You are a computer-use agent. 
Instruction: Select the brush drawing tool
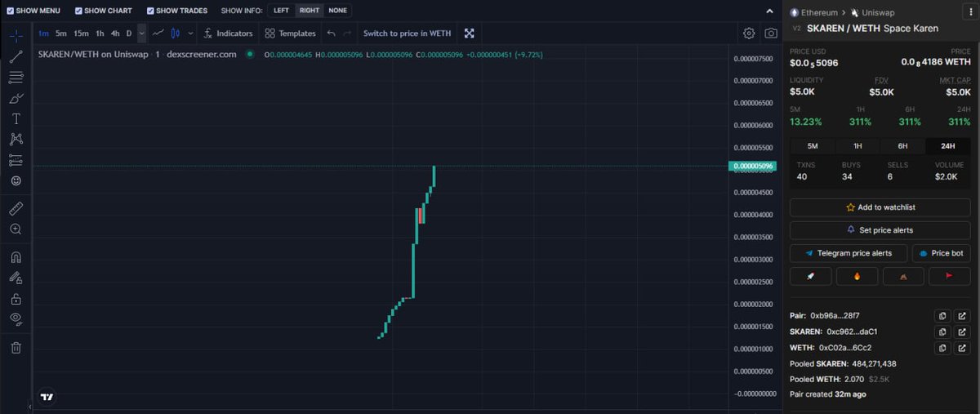tap(16, 98)
